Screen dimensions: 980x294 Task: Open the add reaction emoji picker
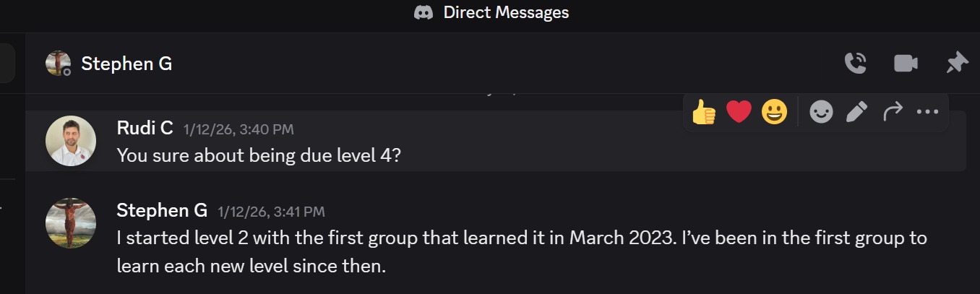(x=821, y=112)
